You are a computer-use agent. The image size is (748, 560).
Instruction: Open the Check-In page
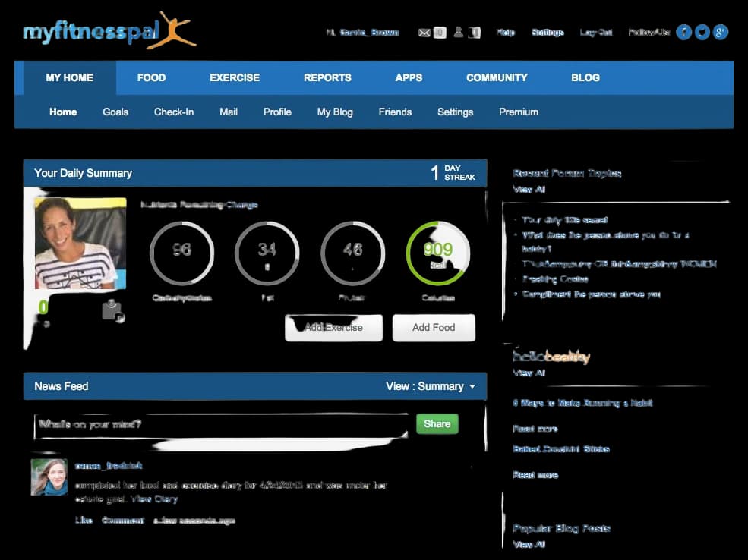pyautogui.click(x=174, y=112)
